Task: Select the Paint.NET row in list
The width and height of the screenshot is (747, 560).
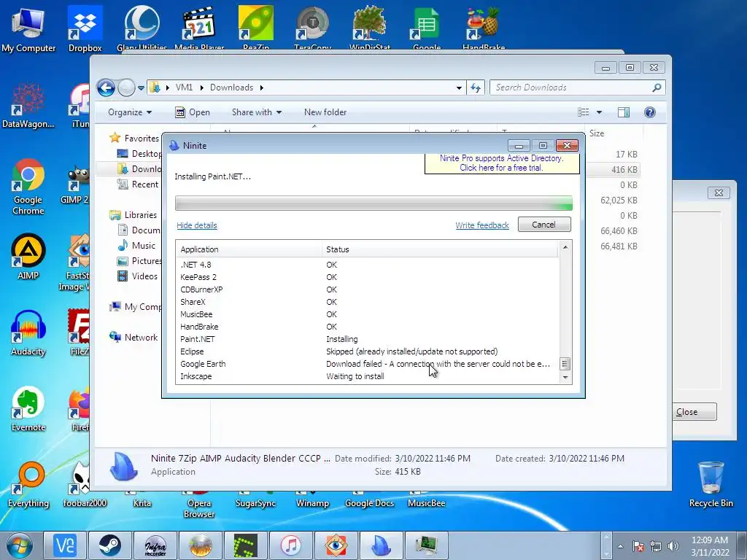Action: [368, 339]
